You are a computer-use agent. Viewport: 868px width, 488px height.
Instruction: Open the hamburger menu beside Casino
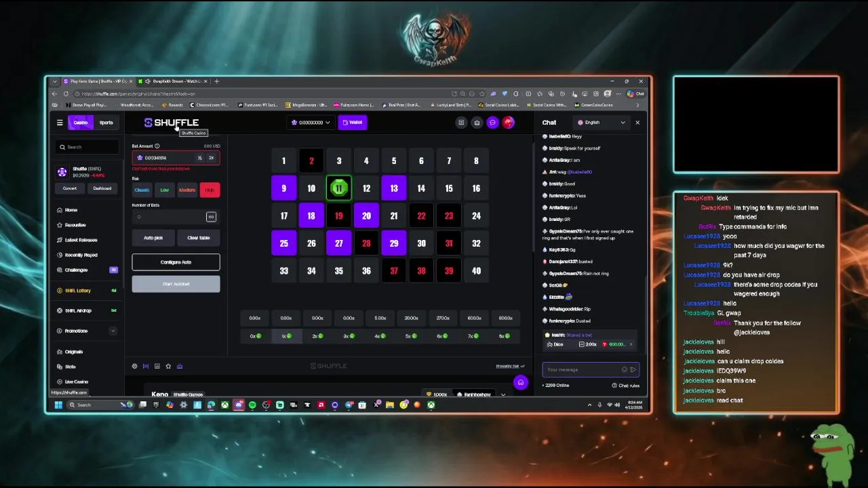pyautogui.click(x=60, y=123)
